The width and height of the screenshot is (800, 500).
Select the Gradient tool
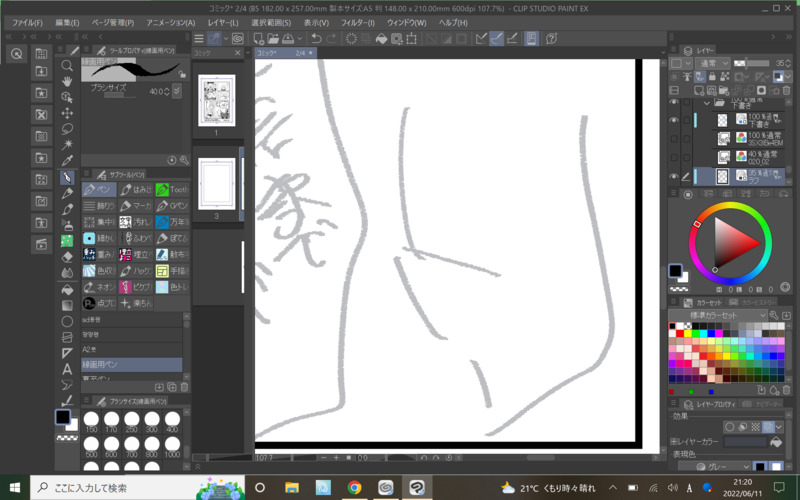pyautogui.click(x=67, y=305)
